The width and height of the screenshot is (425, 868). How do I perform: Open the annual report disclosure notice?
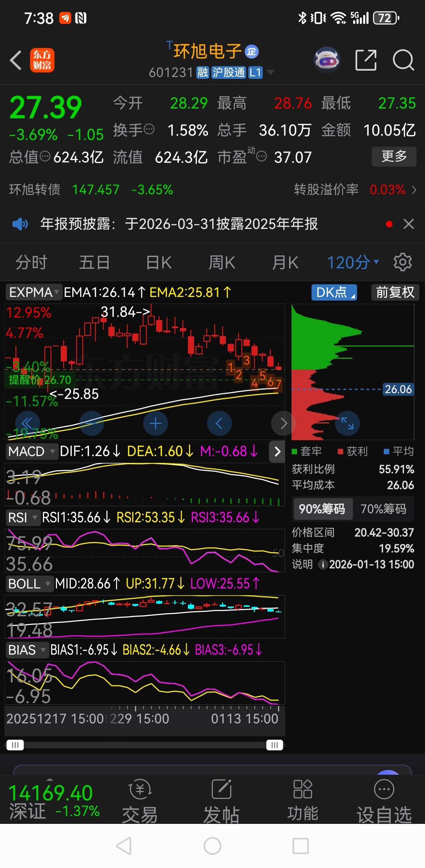click(x=179, y=224)
